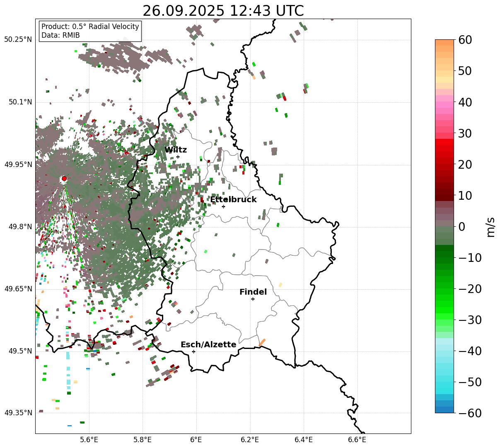Click the 40 value on colorbar

pos(465,102)
